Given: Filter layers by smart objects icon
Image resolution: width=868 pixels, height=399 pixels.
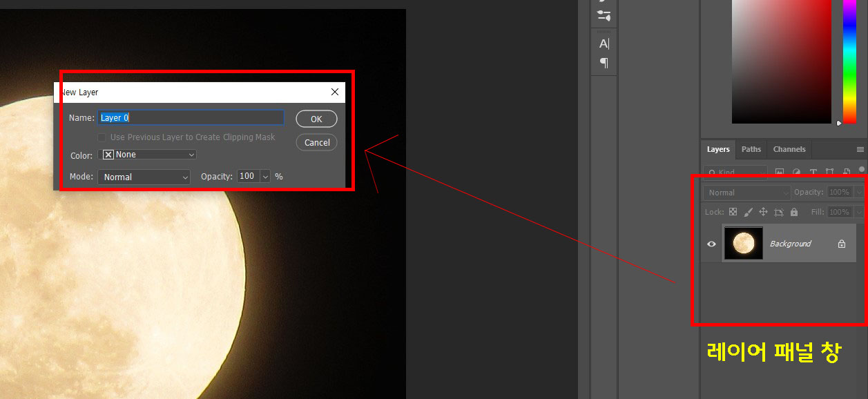Looking at the screenshot, I should point(846,172).
